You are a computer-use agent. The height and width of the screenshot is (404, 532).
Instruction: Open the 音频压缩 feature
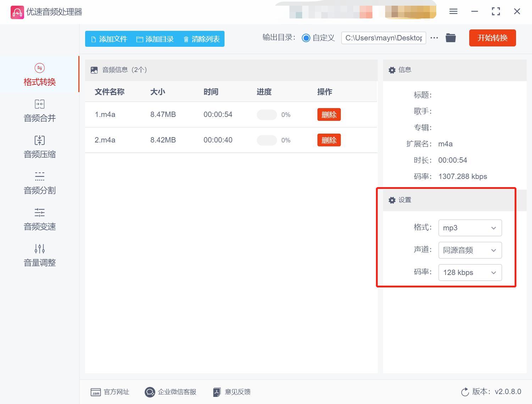point(39,147)
